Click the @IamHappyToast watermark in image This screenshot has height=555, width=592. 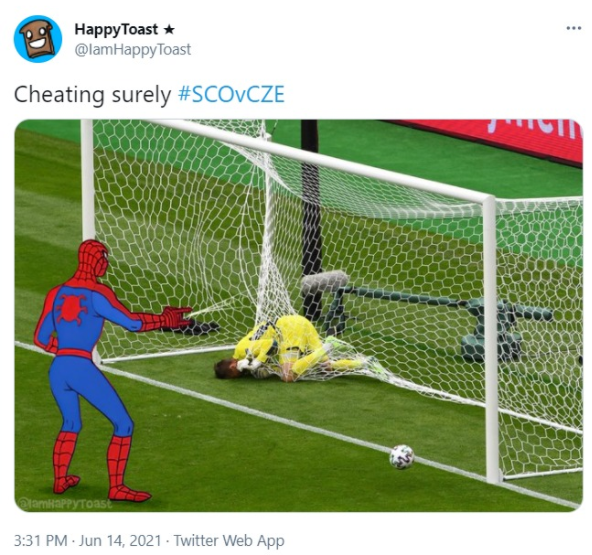click(65, 503)
